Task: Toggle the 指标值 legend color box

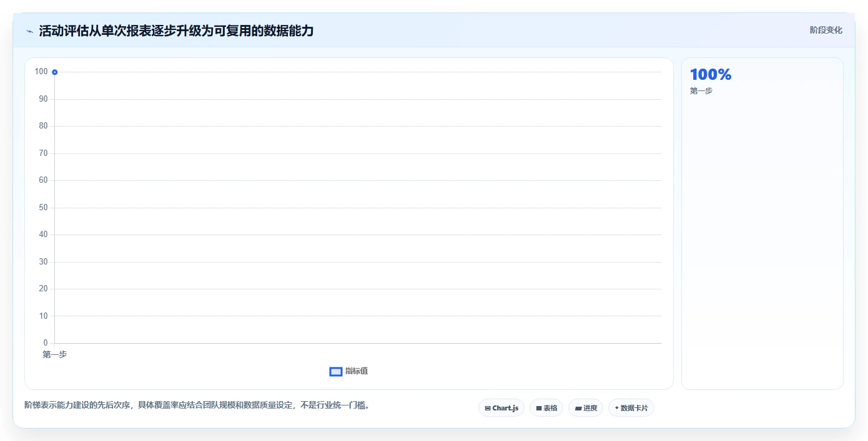Action: coord(336,372)
